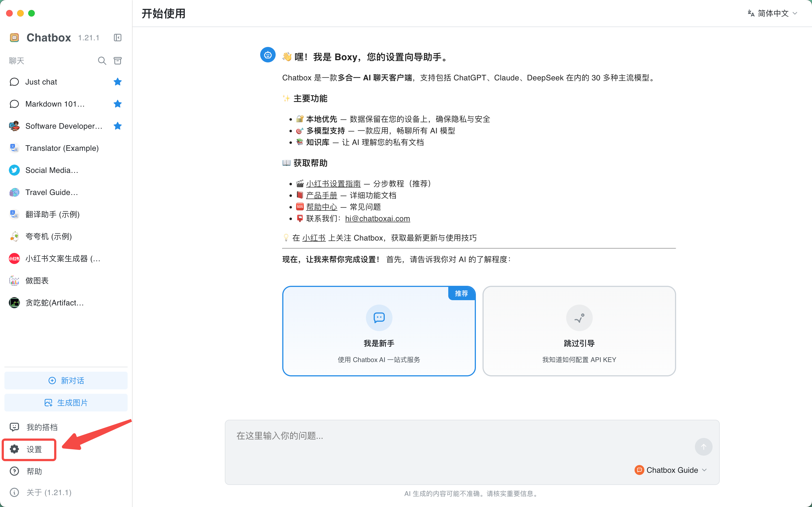Click the Social Media Twitter bird icon
This screenshot has height=507, width=812.
(x=14, y=170)
